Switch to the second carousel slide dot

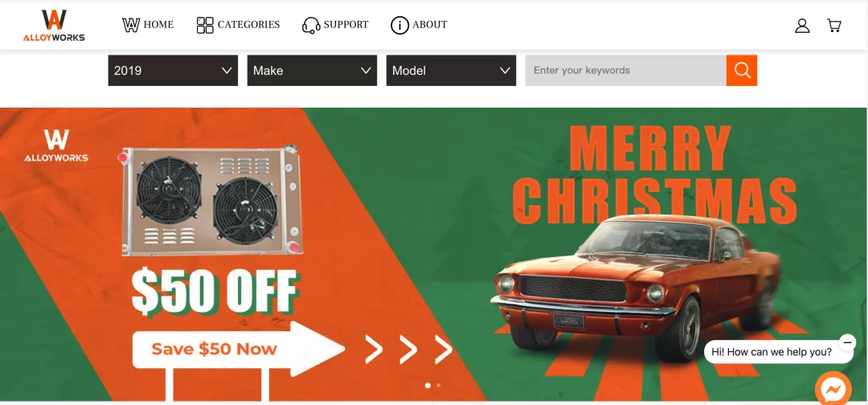point(439,385)
